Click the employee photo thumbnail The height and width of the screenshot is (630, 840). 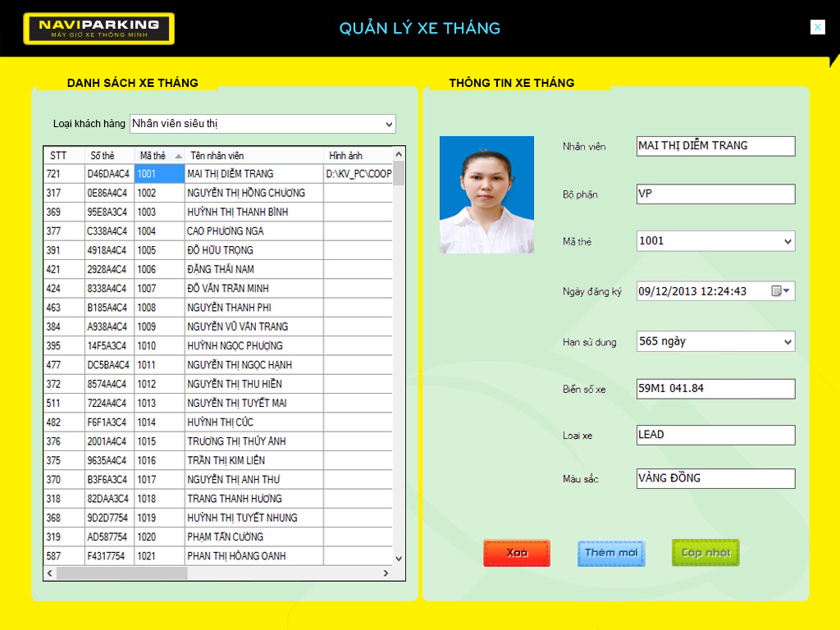486,194
